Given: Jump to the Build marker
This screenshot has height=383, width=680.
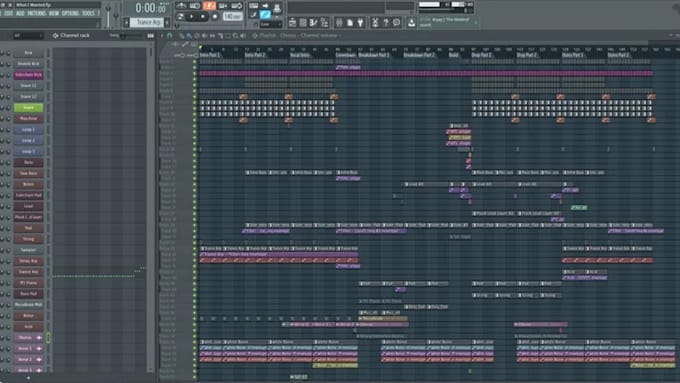Looking at the screenshot, I should (454, 55).
